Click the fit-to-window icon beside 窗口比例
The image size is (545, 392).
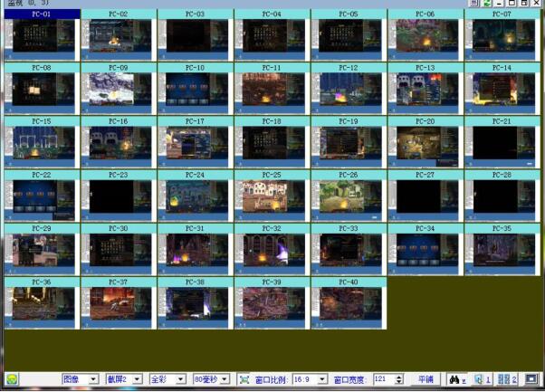[x=244, y=379]
